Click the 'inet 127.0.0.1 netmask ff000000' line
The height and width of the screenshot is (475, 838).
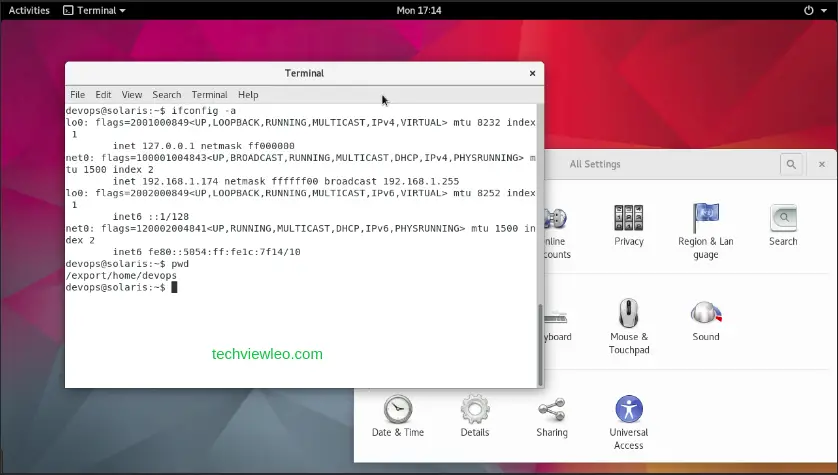pyautogui.click(x=204, y=146)
